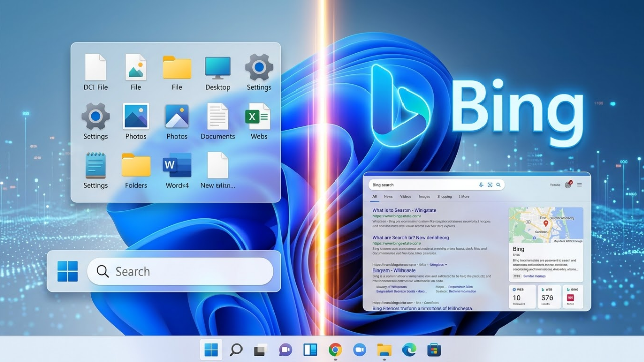Open the blank New file icon
This screenshot has width=644, height=362.
218,165
